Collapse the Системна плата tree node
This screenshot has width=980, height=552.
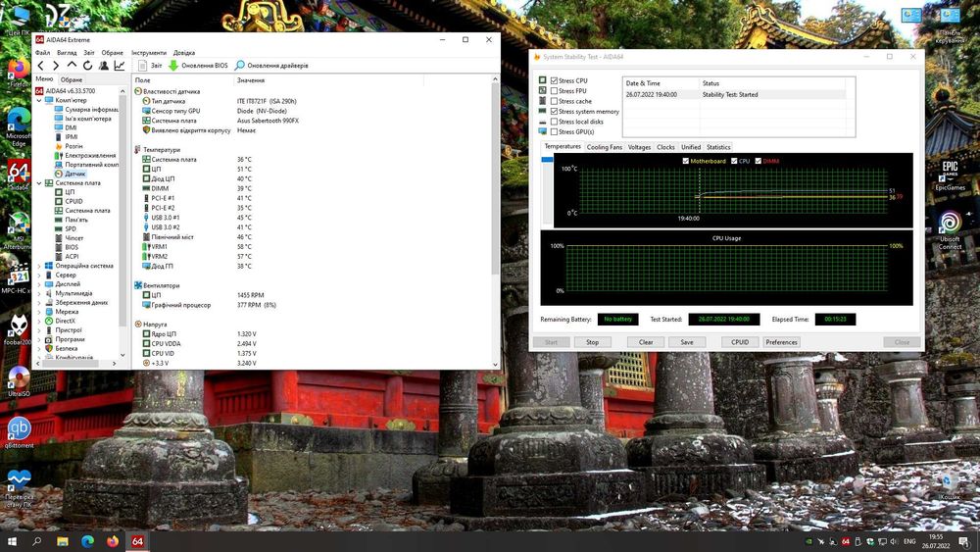[39, 183]
